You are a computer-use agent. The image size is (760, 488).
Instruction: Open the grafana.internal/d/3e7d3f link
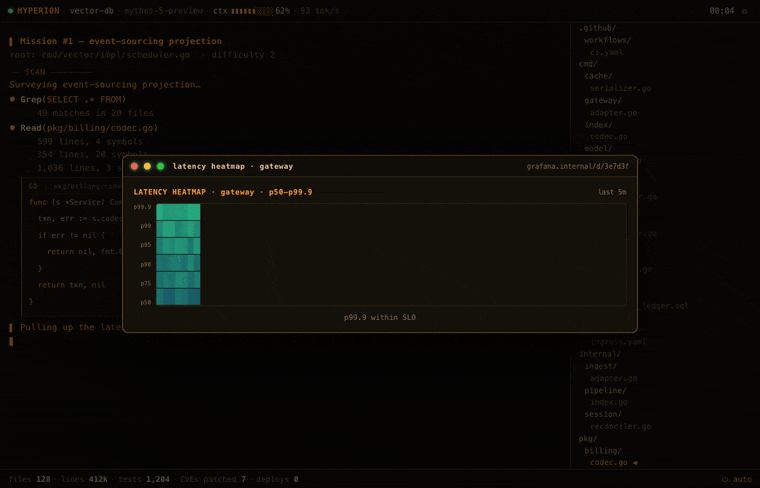(x=577, y=166)
